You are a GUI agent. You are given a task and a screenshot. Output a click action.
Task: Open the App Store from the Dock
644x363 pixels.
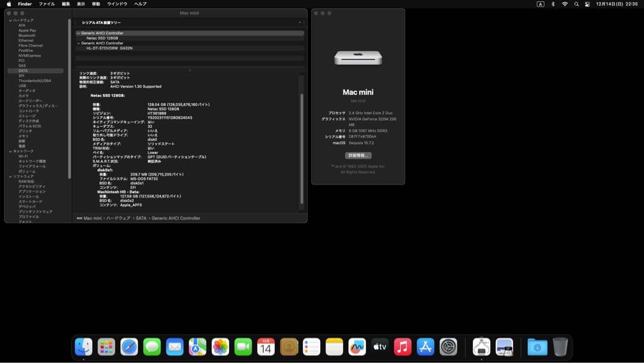pyautogui.click(x=426, y=346)
